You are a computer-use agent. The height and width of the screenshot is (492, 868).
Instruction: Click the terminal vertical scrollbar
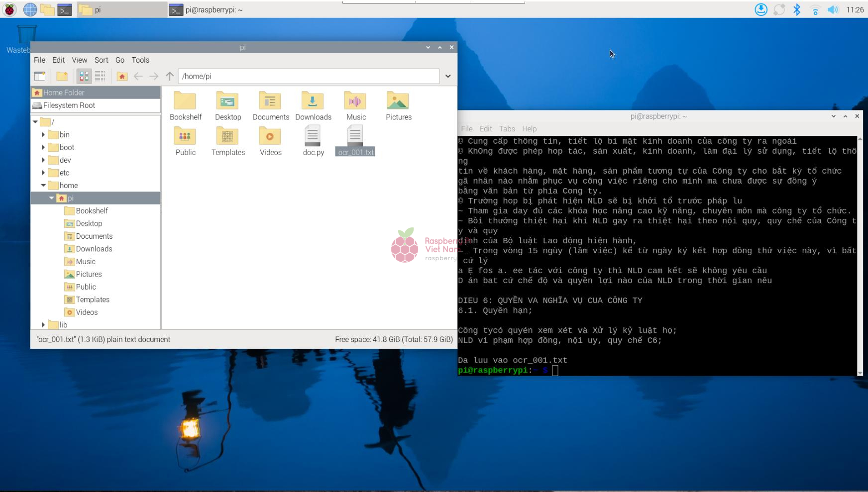pyautogui.click(x=860, y=254)
